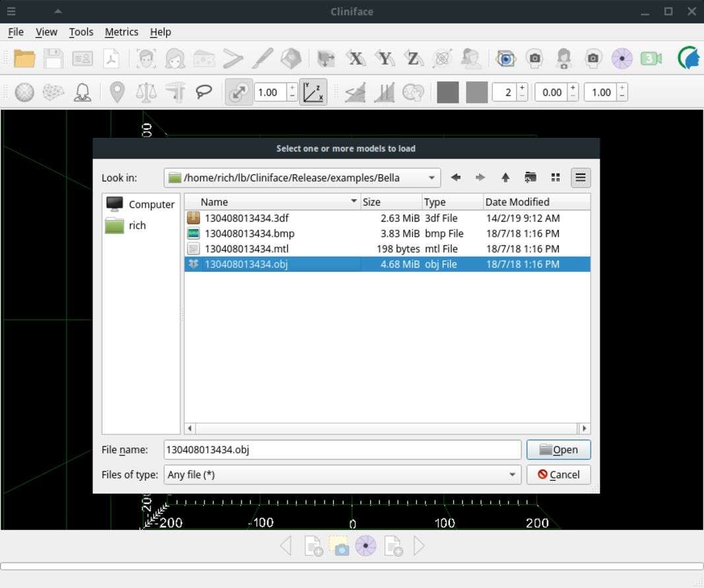Go to parent directory with up arrow
This screenshot has height=588, width=704.
pos(505,178)
